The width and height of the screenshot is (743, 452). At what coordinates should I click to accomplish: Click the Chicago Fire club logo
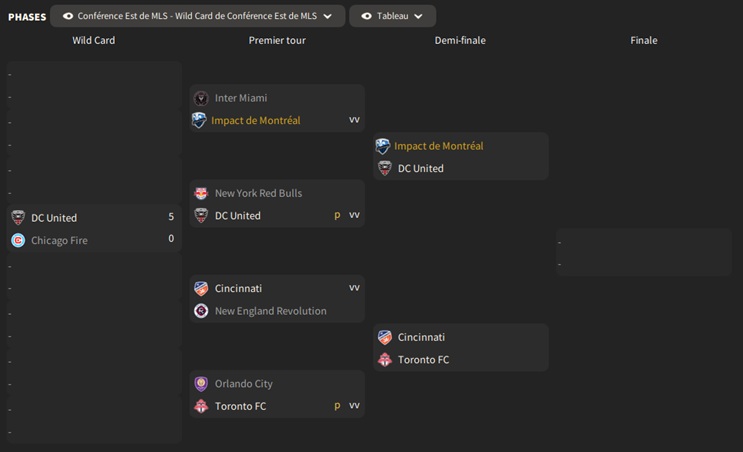click(18, 240)
